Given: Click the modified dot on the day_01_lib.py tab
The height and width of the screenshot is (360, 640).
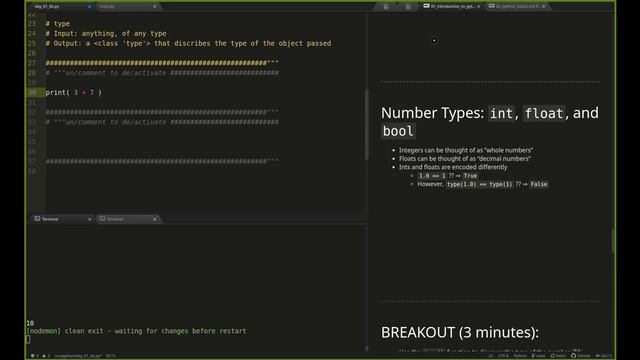Looking at the screenshot, I should [x=89, y=7].
